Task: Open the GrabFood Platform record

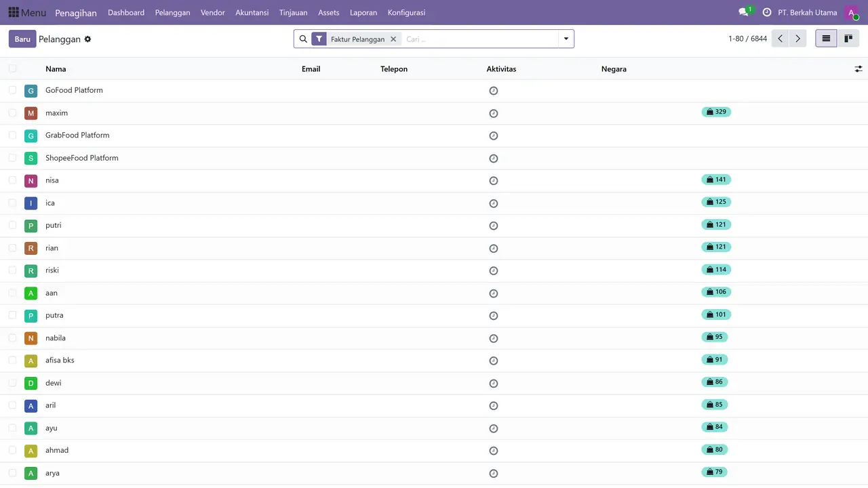Action: (x=77, y=136)
